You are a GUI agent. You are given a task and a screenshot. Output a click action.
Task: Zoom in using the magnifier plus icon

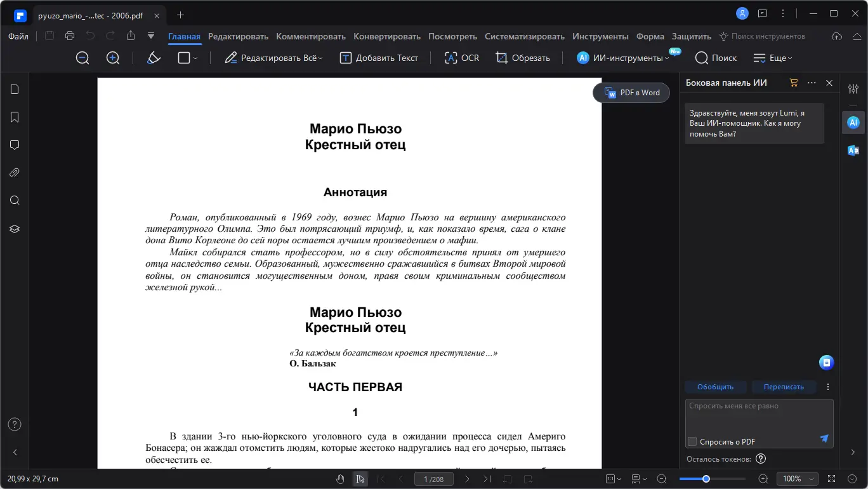pos(112,58)
